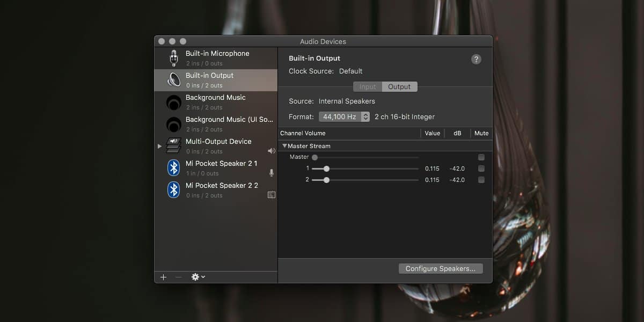Click the microphone indicator beside Mi Pocket Speaker 2 1
Screen dimensions: 644x322
coord(272,173)
